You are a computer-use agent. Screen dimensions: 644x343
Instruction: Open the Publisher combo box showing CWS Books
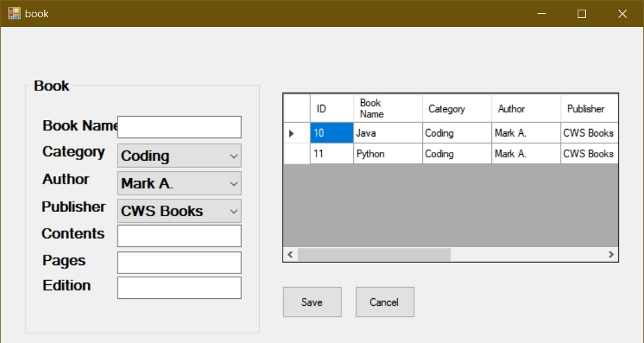click(180, 211)
